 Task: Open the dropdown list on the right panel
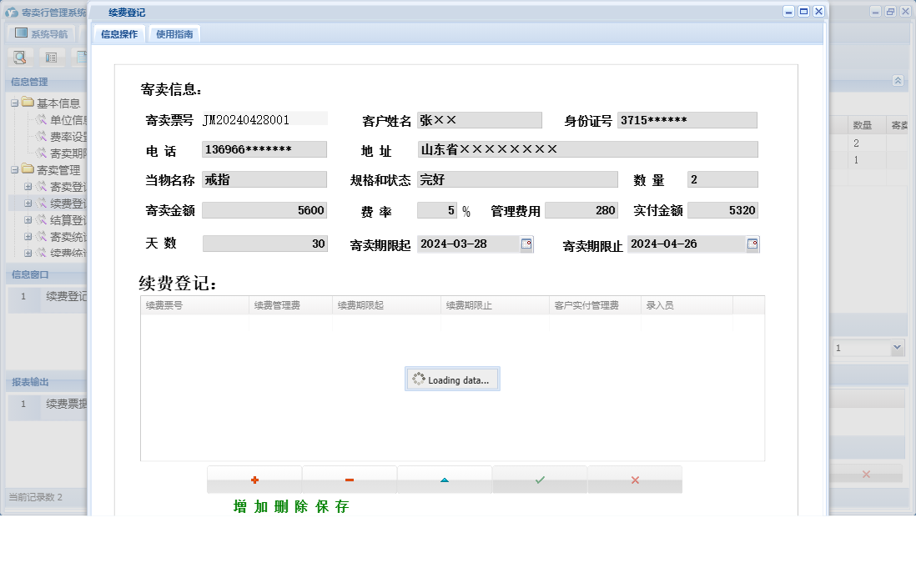click(x=896, y=348)
